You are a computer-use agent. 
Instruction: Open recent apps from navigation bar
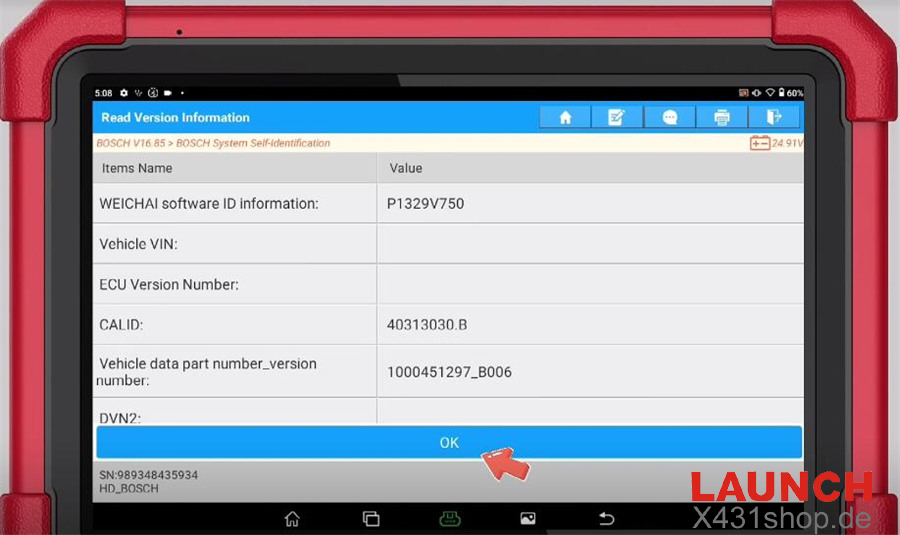371,518
